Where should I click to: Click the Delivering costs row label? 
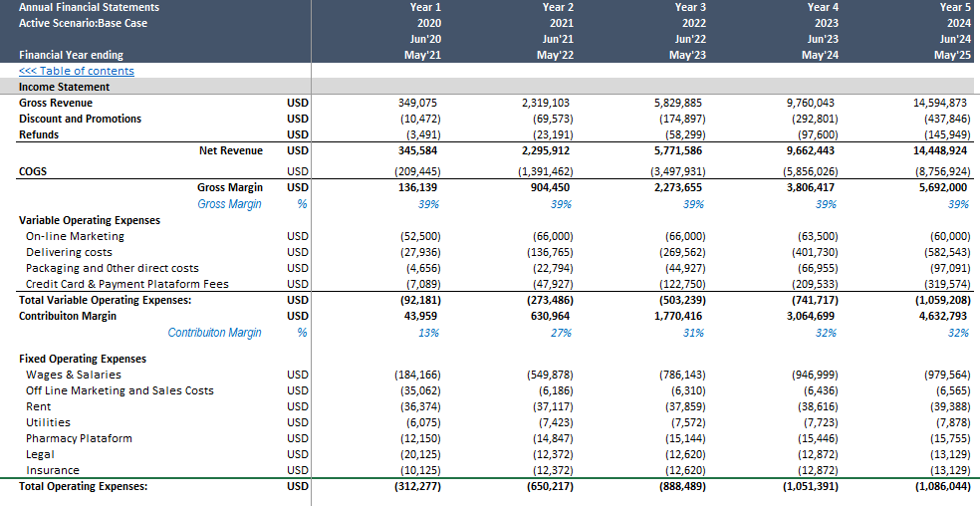69,252
